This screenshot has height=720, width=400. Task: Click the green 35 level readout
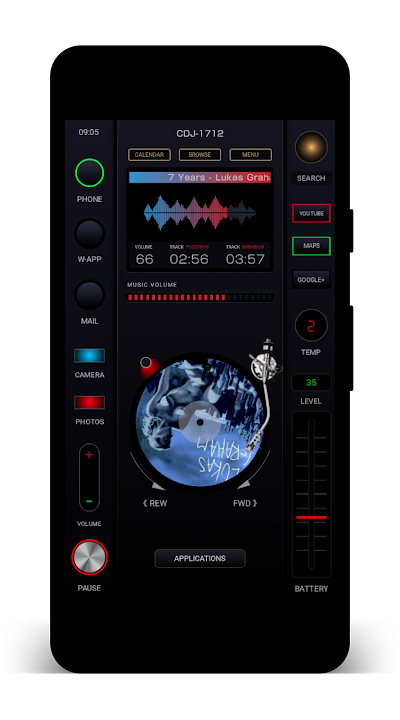[311, 382]
